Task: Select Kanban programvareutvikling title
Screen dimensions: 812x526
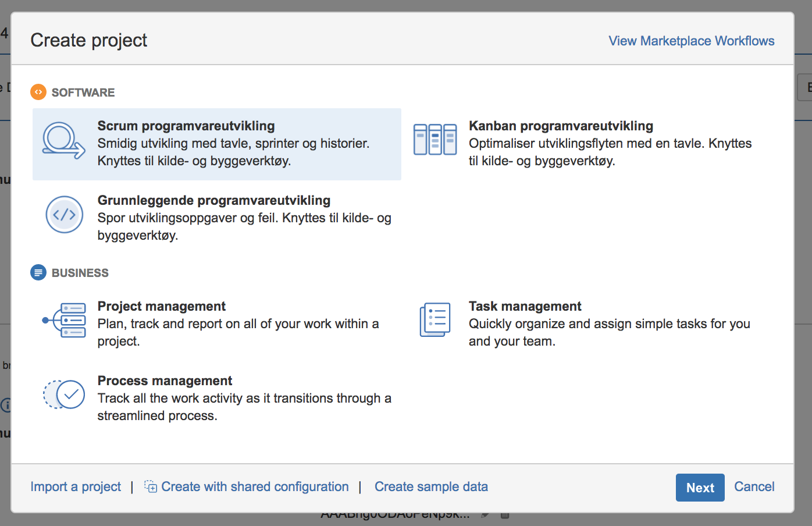Action: (x=561, y=126)
